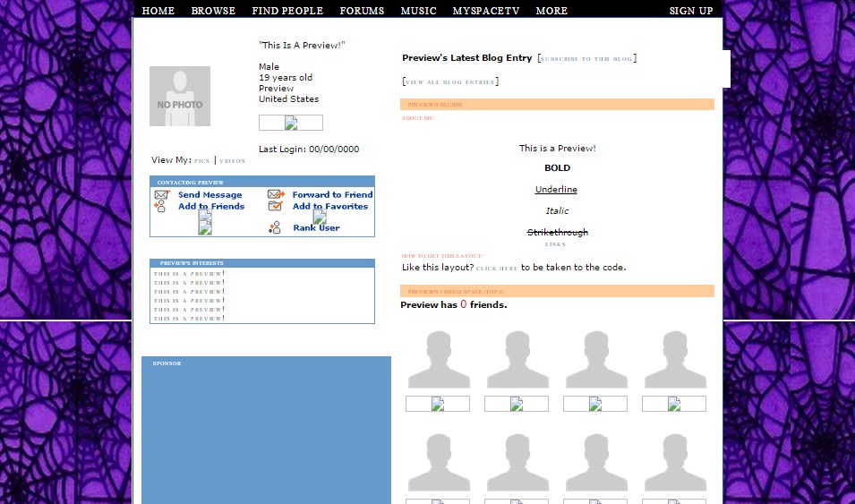Click the Add to Friends icon
Screen dimensions: 855x504
(x=160, y=207)
